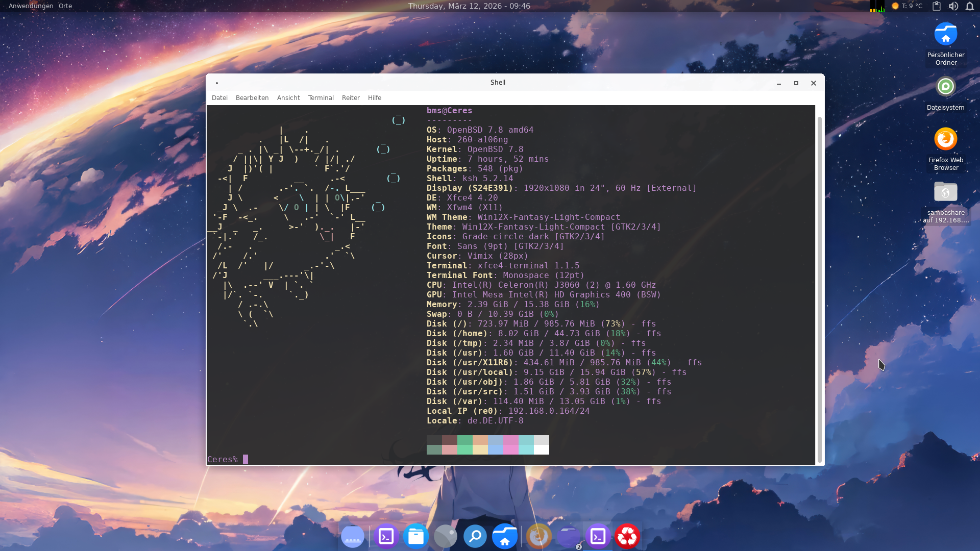Open the file manager dock icon with white folder
The width and height of the screenshot is (980, 551).
click(x=416, y=537)
